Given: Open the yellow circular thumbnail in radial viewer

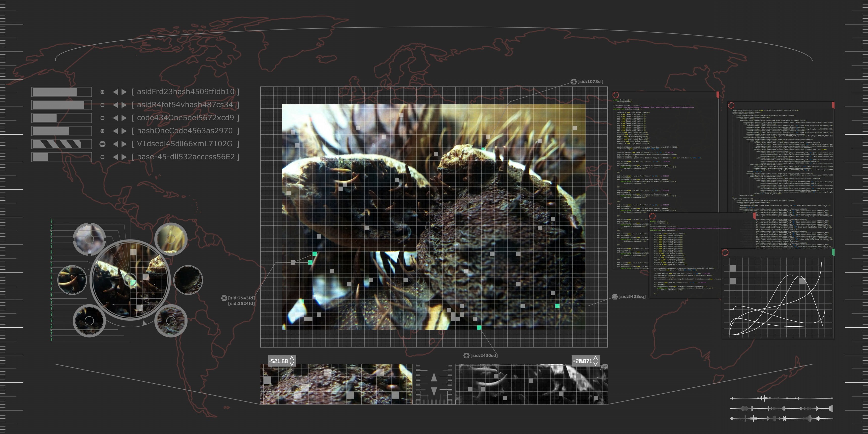Looking at the screenshot, I should click(171, 239).
